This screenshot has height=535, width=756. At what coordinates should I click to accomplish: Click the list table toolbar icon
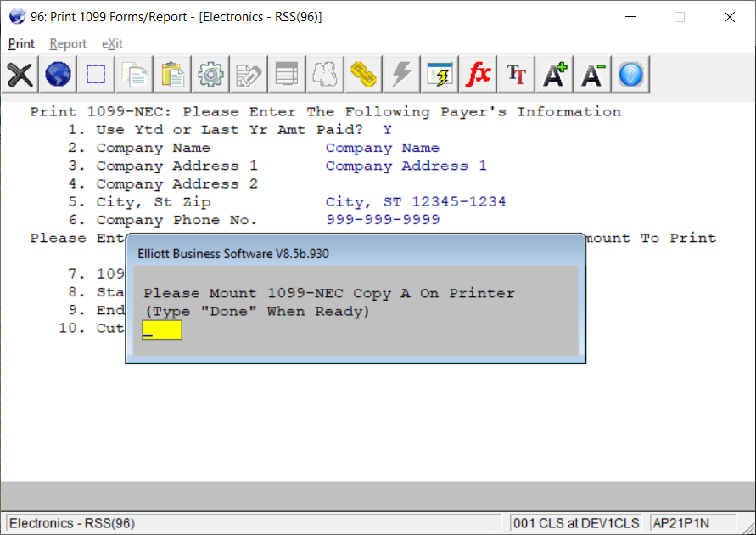point(287,74)
